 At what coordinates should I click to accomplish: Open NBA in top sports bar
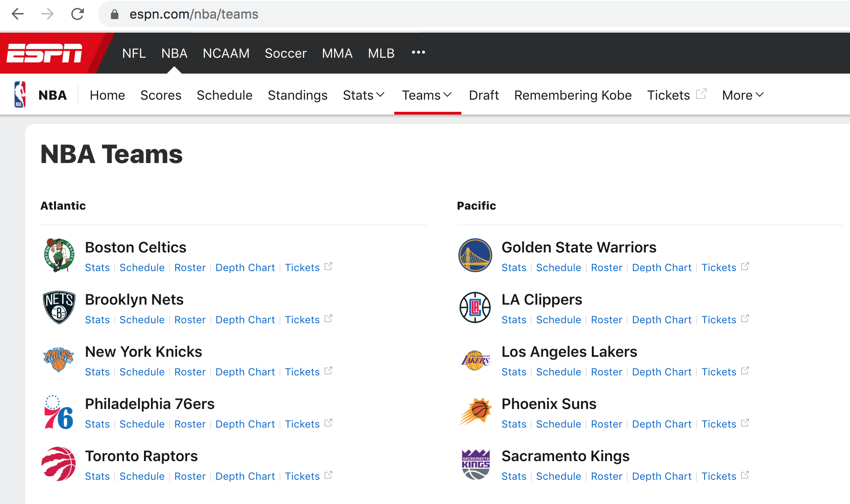point(174,53)
